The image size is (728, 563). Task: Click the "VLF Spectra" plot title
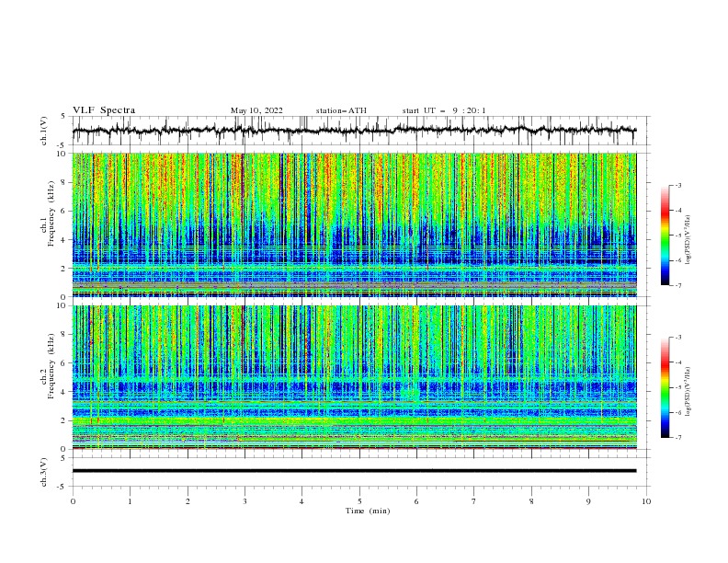click(x=104, y=110)
